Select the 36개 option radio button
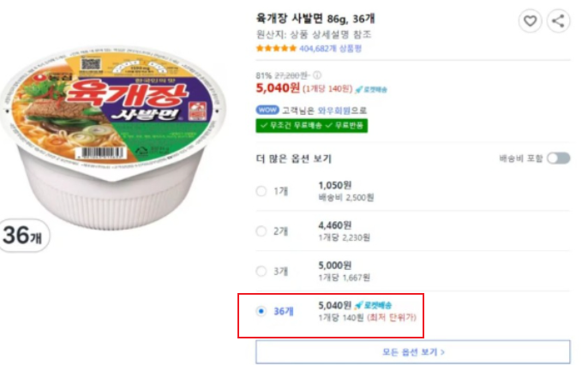Image resolution: width=588 pixels, height=371 pixels. pyautogui.click(x=261, y=311)
